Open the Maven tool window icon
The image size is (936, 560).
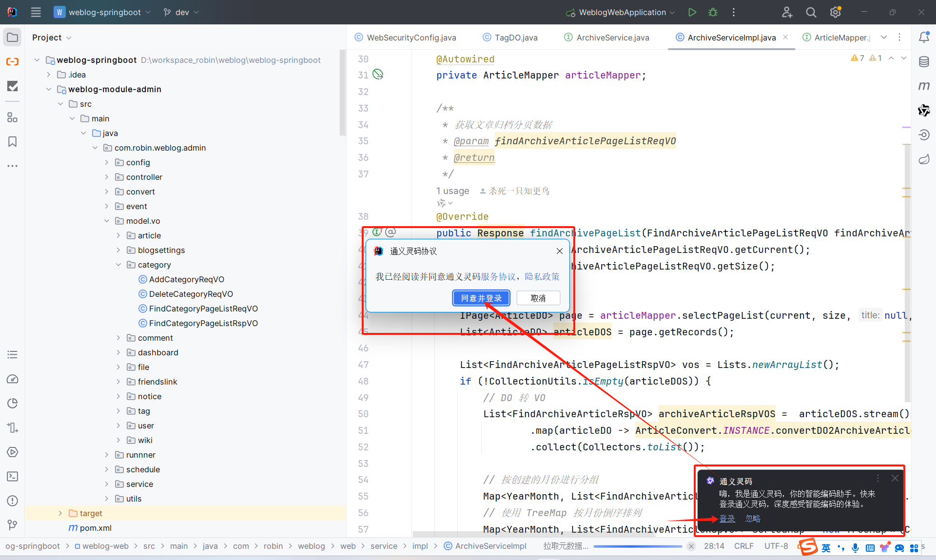coord(924,86)
